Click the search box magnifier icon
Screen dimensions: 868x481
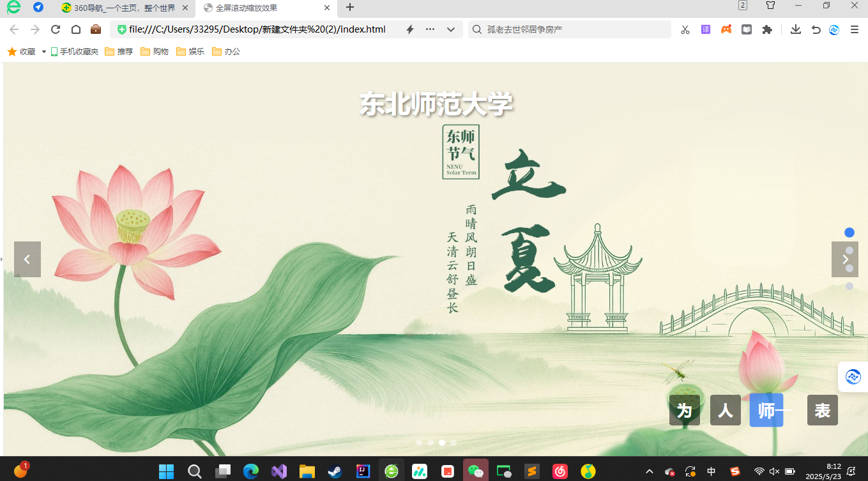click(476, 29)
